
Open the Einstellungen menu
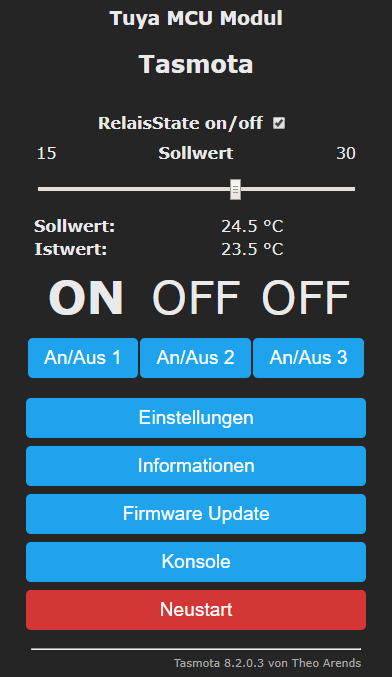(196, 418)
